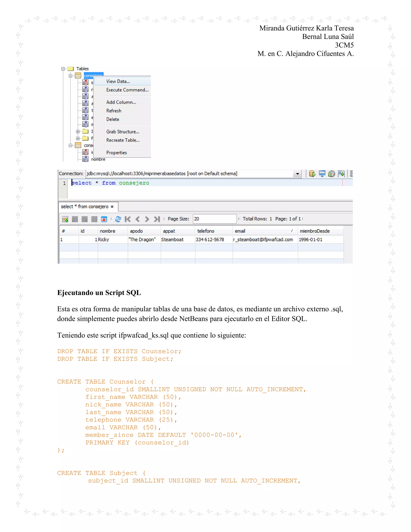
Task: Click the miembroDesde column header
Action: (321, 231)
